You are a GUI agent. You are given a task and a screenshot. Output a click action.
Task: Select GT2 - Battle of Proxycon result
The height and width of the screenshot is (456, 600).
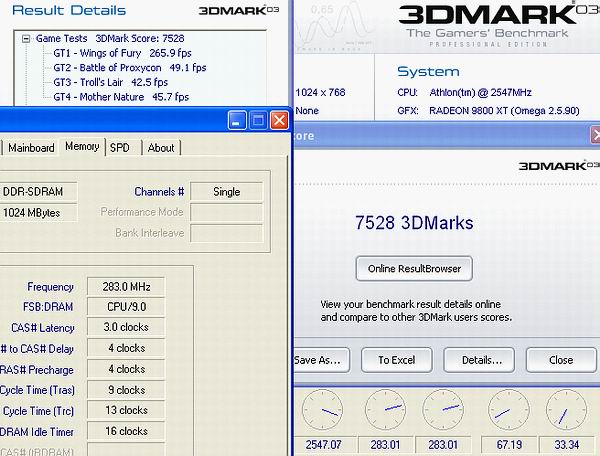pyautogui.click(x=130, y=68)
